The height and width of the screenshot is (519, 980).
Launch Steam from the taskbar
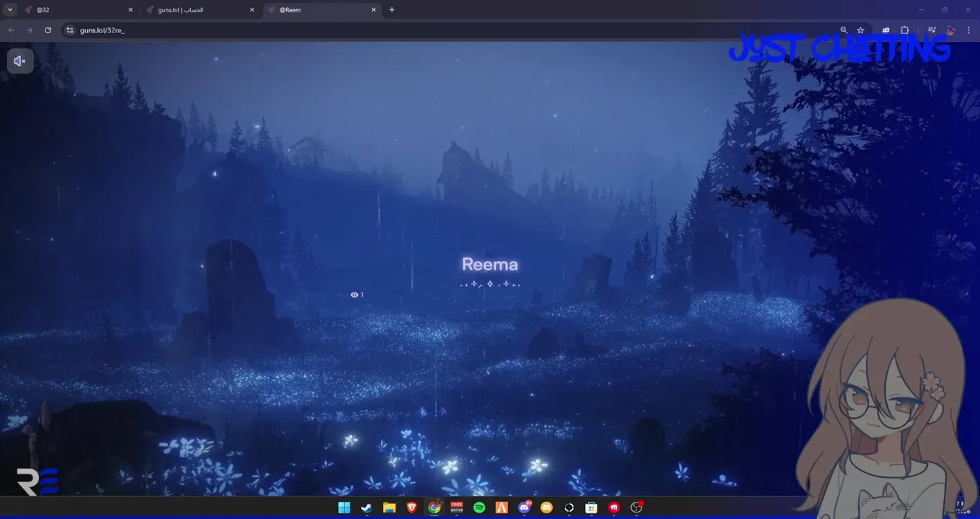pyautogui.click(x=367, y=507)
